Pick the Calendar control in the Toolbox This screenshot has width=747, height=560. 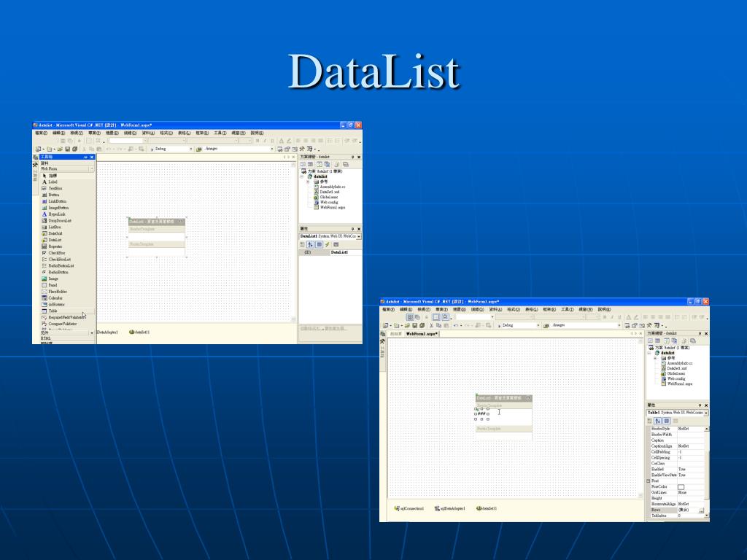[x=52, y=297]
